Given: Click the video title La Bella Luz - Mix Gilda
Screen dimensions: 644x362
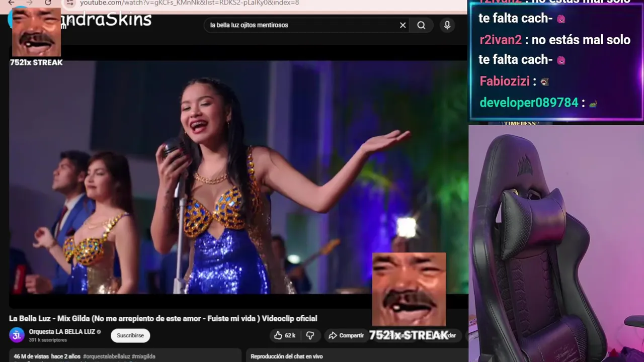Looking at the screenshot, I should tap(163, 318).
